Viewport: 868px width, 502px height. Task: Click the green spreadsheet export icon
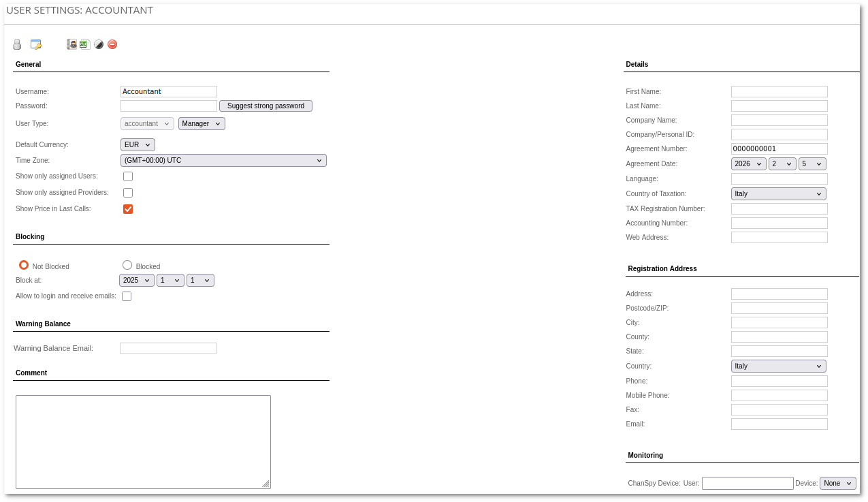(x=84, y=44)
